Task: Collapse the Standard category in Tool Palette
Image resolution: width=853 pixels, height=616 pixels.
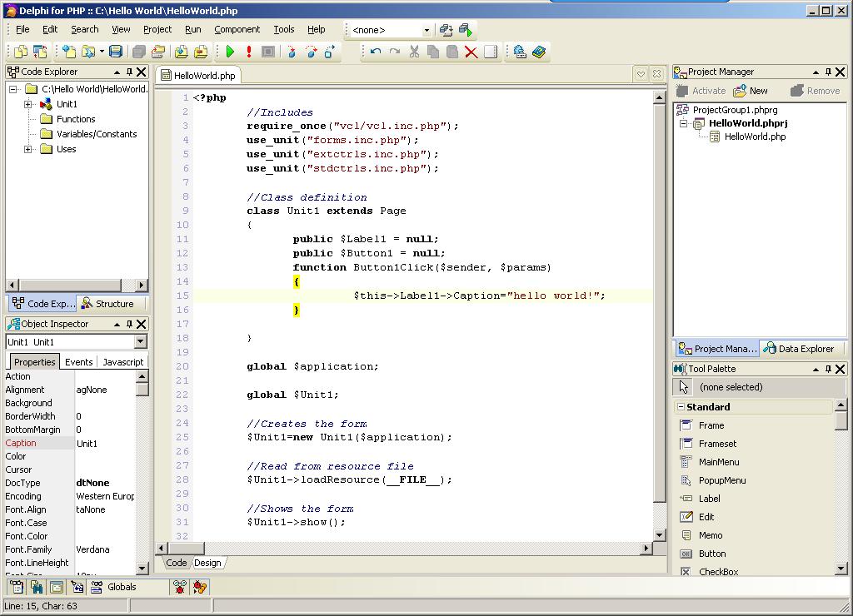Action: pos(681,407)
